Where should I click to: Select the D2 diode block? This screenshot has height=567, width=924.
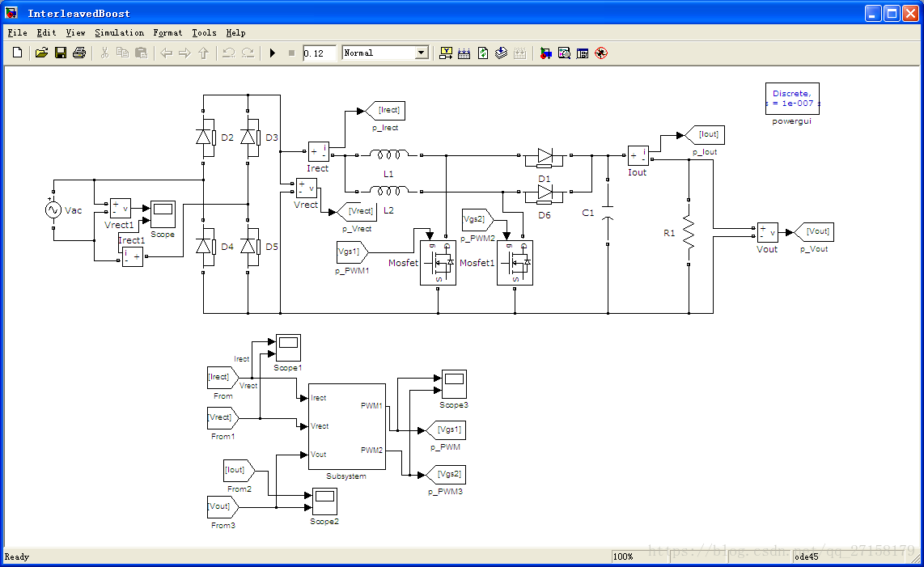point(205,138)
